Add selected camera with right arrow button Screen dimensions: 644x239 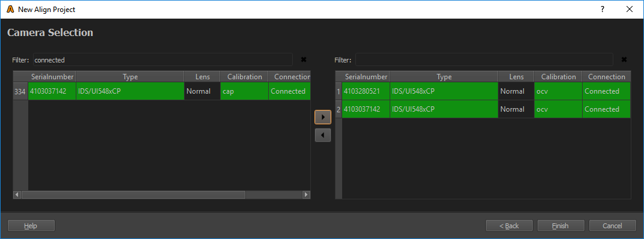point(323,117)
